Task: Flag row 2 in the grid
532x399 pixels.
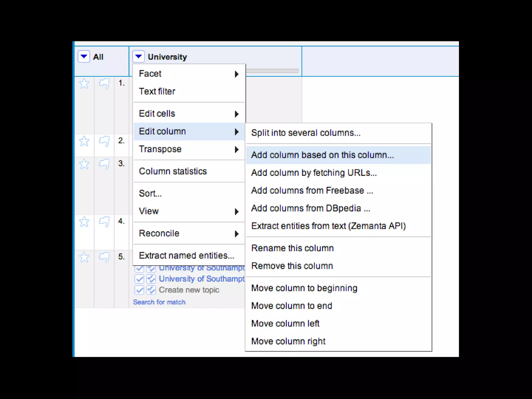Action: pos(104,142)
